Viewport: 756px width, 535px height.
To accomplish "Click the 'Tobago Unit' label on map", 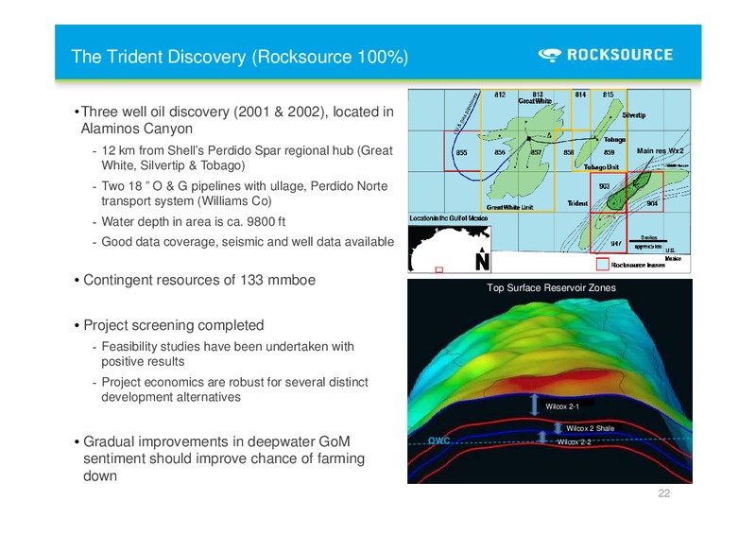I will (601, 167).
